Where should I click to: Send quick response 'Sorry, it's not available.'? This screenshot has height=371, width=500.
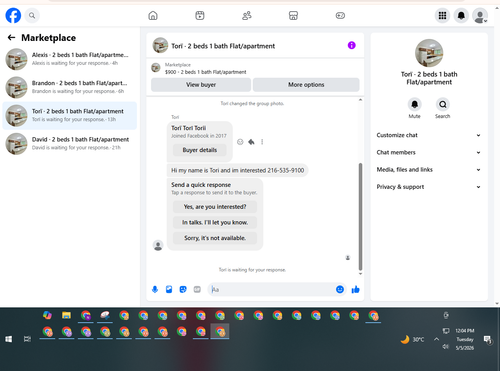click(215, 238)
